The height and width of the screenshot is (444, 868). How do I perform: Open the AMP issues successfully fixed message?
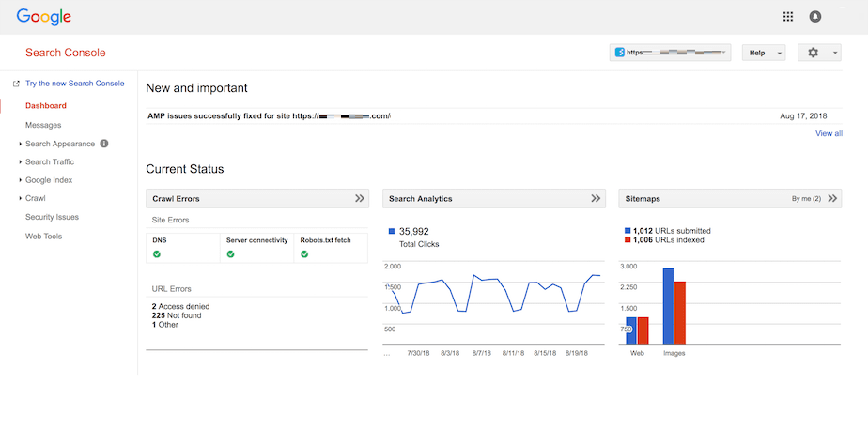pos(269,116)
